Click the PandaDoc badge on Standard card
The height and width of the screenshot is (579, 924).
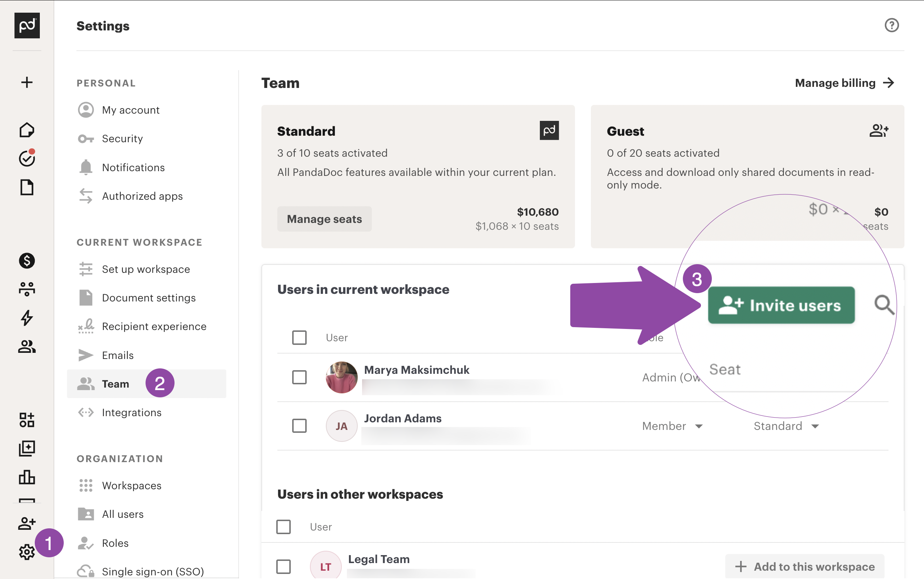point(549,131)
